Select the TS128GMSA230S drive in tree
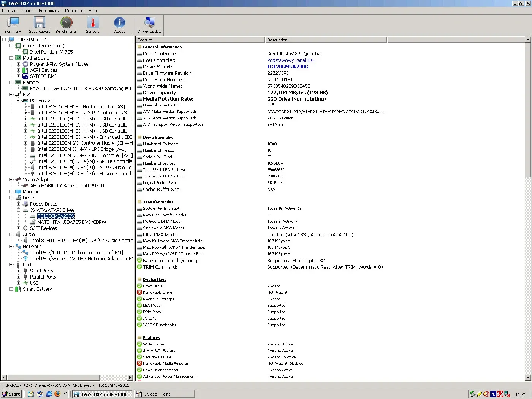Image resolution: width=532 pixels, height=399 pixels. [x=55, y=216]
